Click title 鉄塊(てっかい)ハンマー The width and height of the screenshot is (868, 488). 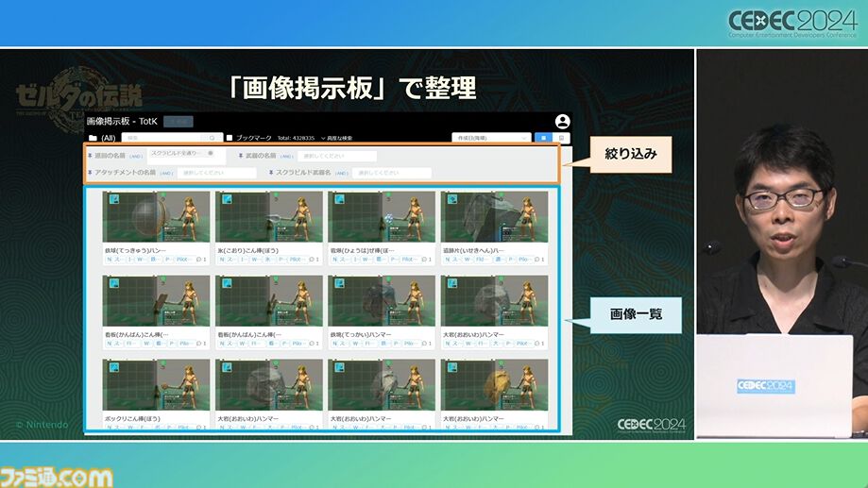[361, 335]
